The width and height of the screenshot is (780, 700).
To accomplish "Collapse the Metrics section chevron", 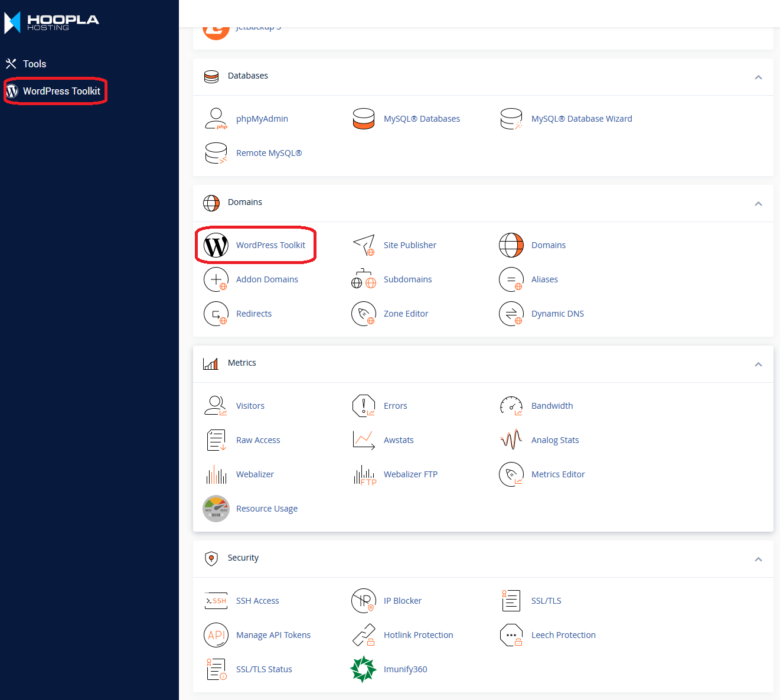I will tap(758, 364).
